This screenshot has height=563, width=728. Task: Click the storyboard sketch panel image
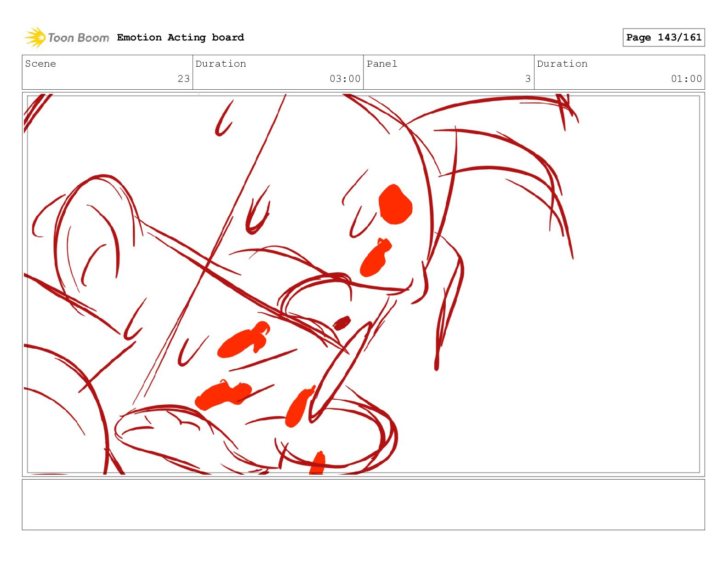tap(364, 284)
